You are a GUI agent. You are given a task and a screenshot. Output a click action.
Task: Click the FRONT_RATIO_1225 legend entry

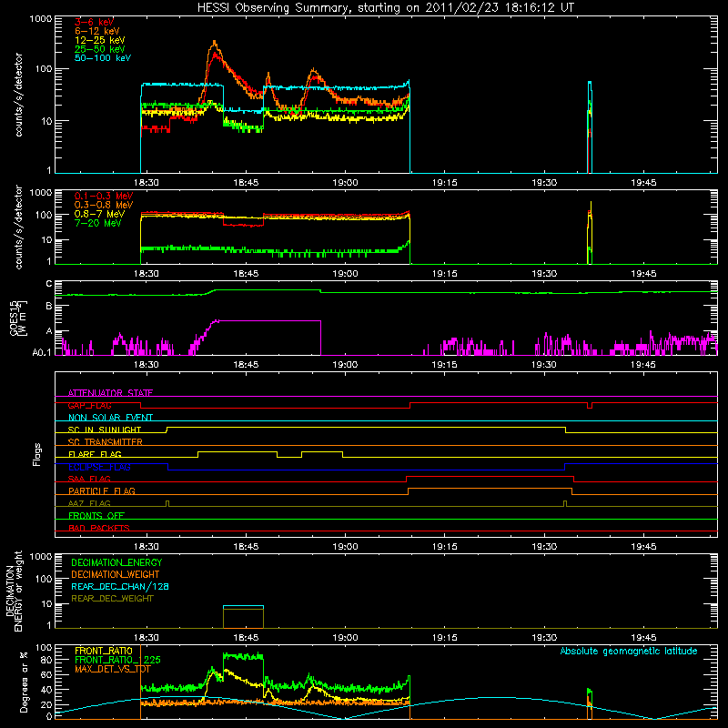click(x=117, y=660)
